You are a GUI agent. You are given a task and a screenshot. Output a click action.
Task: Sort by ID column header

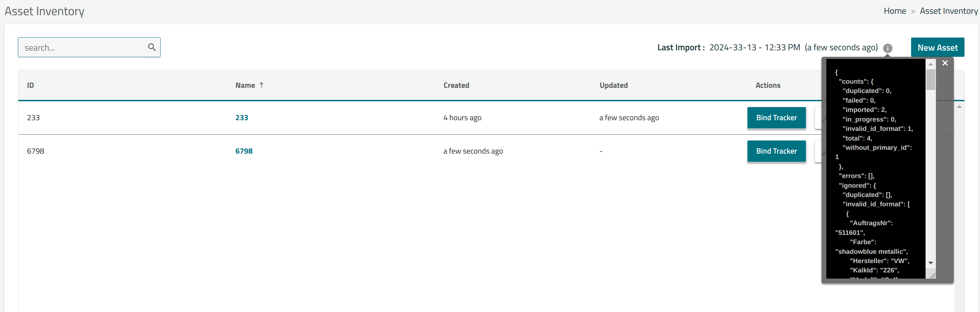click(x=30, y=85)
